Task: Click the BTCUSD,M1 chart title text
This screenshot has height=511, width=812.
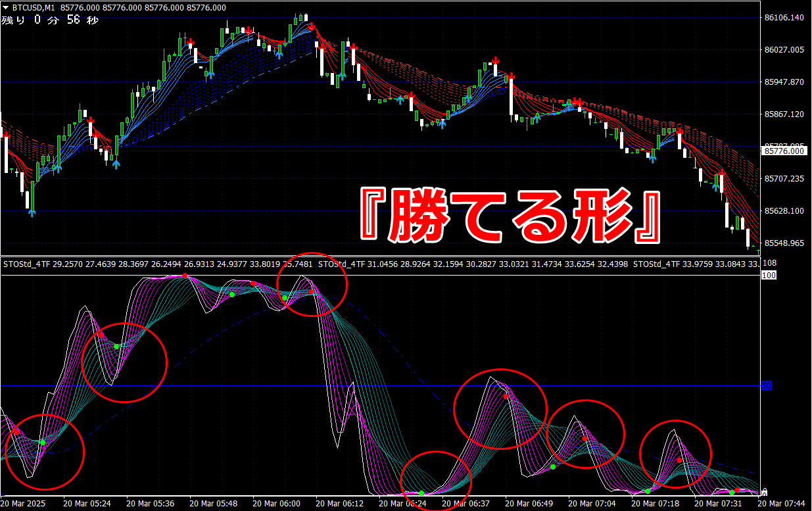Action: [x=34, y=8]
